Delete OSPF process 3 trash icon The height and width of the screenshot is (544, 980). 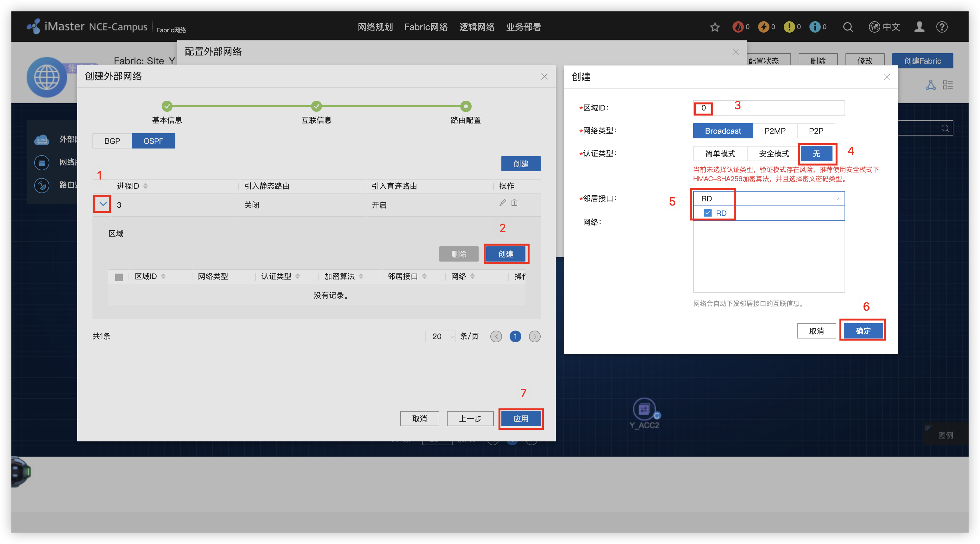pos(514,203)
